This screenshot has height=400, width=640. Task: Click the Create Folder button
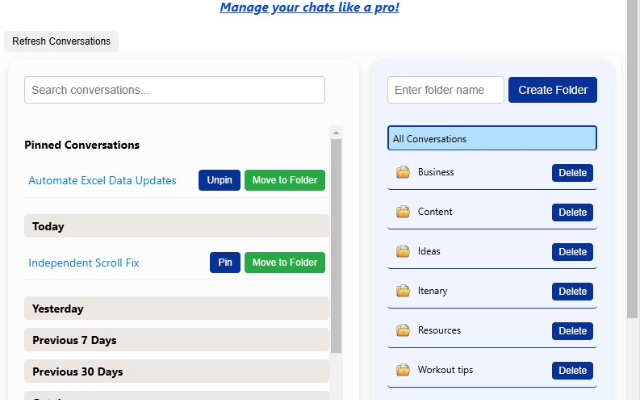pos(553,90)
